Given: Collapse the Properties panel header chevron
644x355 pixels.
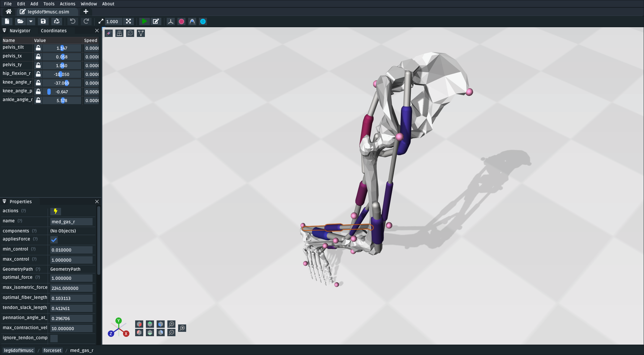Looking at the screenshot, I should tap(4, 202).
